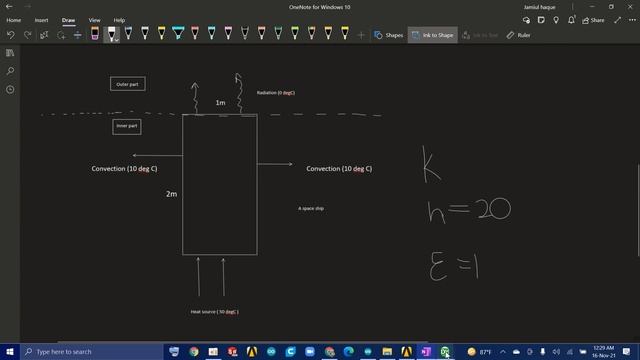Pick the Eraser tool
Screen dimensions: 640x360
[95, 33]
